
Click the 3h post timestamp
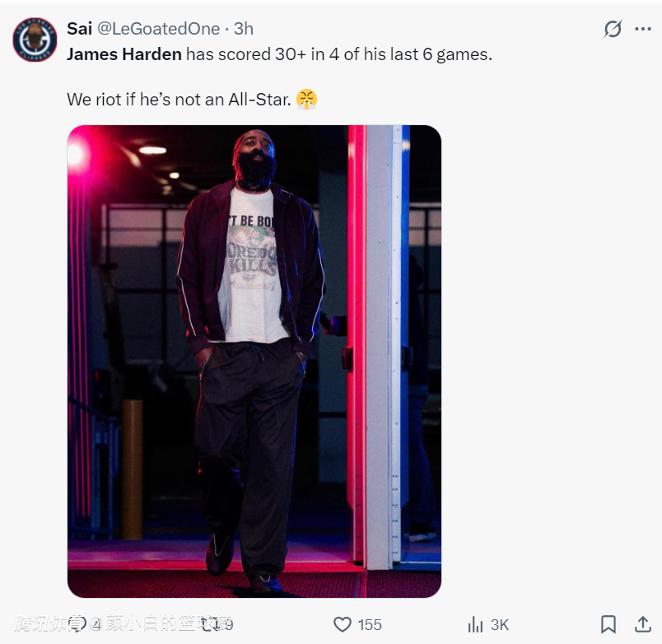[244, 29]
